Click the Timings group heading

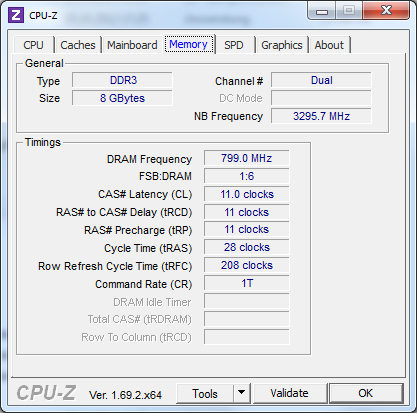pos(43,142)
